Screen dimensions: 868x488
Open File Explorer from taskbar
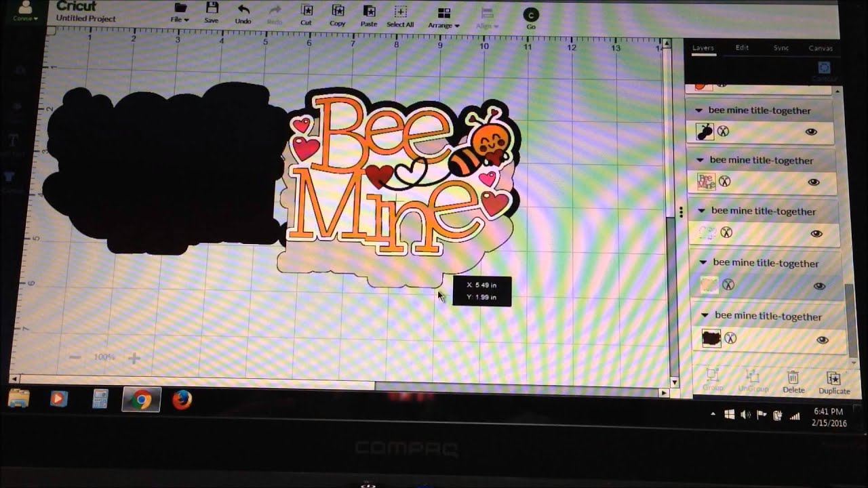click(18, 399)
